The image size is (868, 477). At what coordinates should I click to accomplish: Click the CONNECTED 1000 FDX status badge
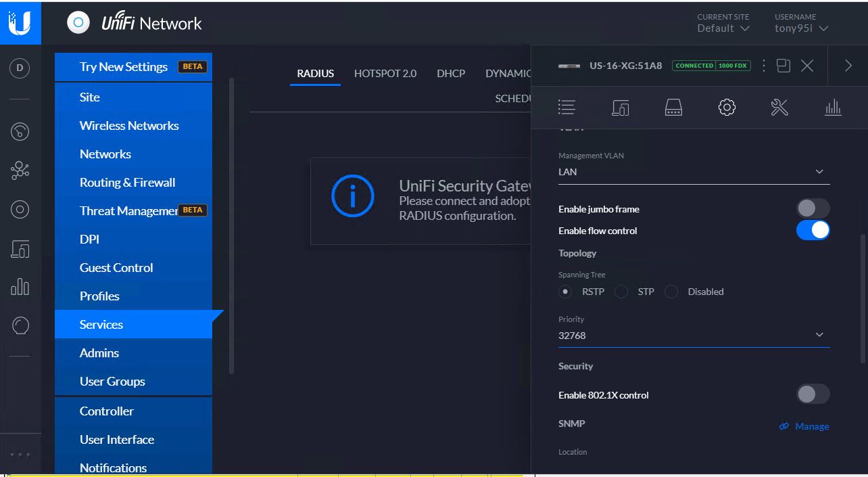point(711,66)
